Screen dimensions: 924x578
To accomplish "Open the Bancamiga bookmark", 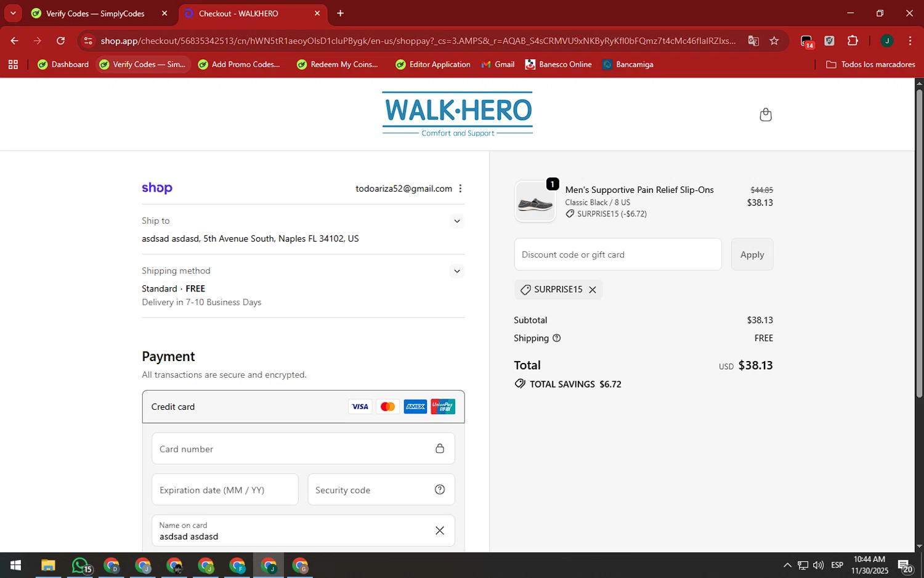I will coord(628,65).
